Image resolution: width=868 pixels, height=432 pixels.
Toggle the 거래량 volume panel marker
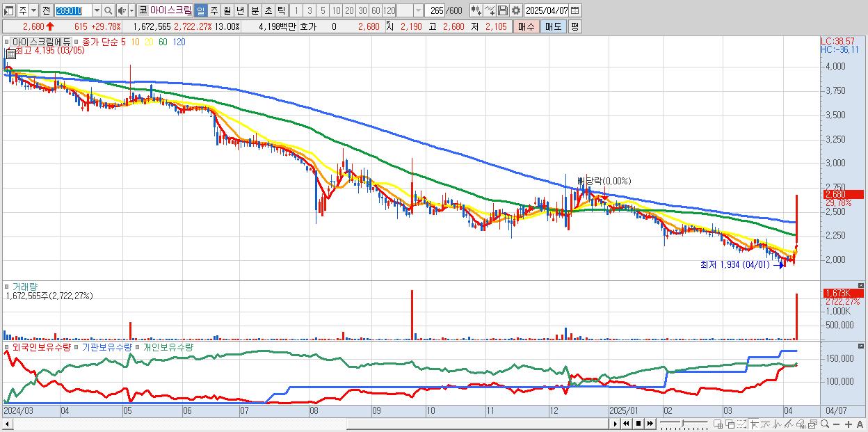[x=8, y=287]
